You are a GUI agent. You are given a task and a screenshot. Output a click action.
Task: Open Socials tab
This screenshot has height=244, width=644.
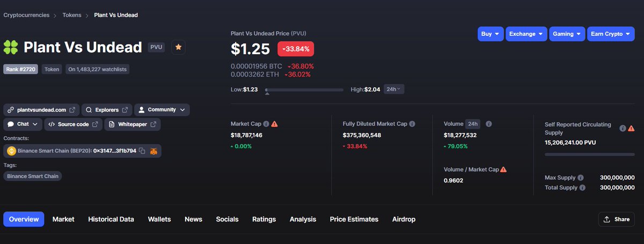(x=227, y=219)
